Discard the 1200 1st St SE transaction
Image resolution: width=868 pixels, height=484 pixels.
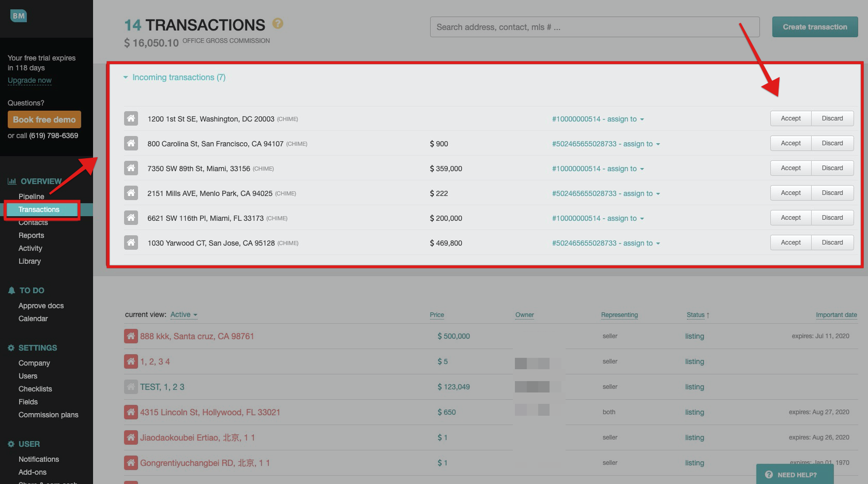click(832, 118)
